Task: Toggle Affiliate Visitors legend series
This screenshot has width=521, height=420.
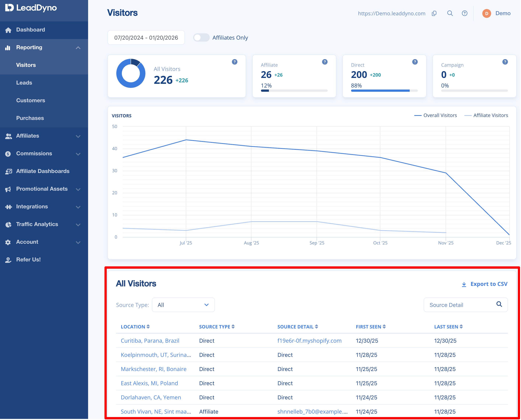Action: (x=486, y=115)
